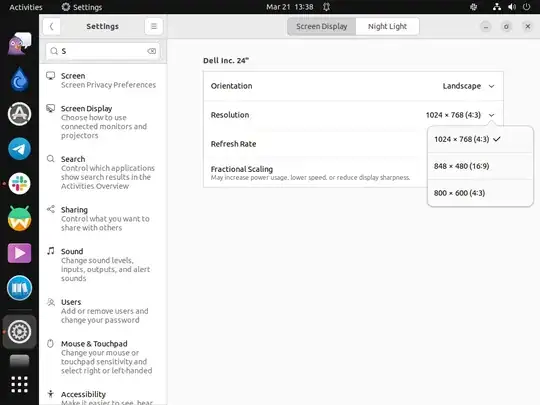Select the Screen Display tab
540x405 pixels.
pos(322,27)
